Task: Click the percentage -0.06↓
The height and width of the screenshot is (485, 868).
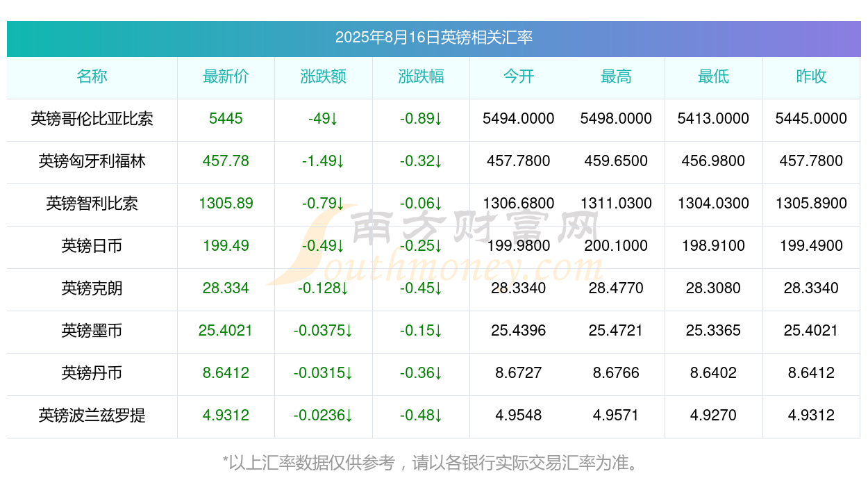Action: pos(421,204)
